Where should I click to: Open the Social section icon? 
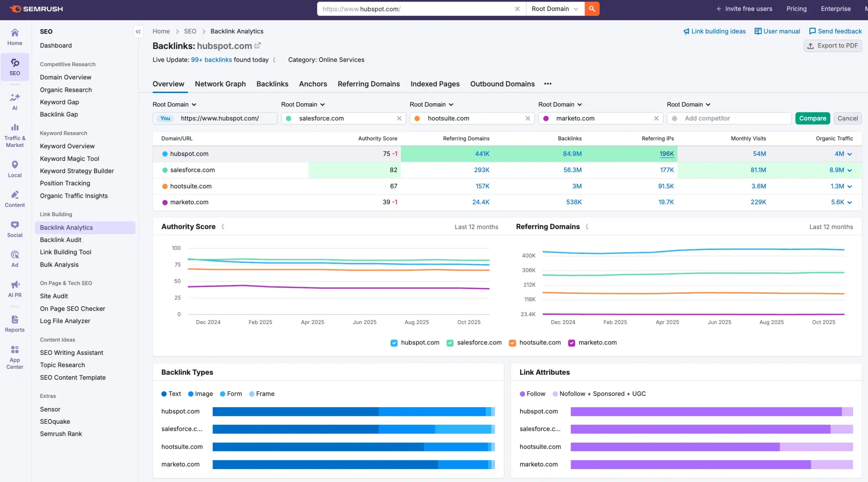click(15, 229)
